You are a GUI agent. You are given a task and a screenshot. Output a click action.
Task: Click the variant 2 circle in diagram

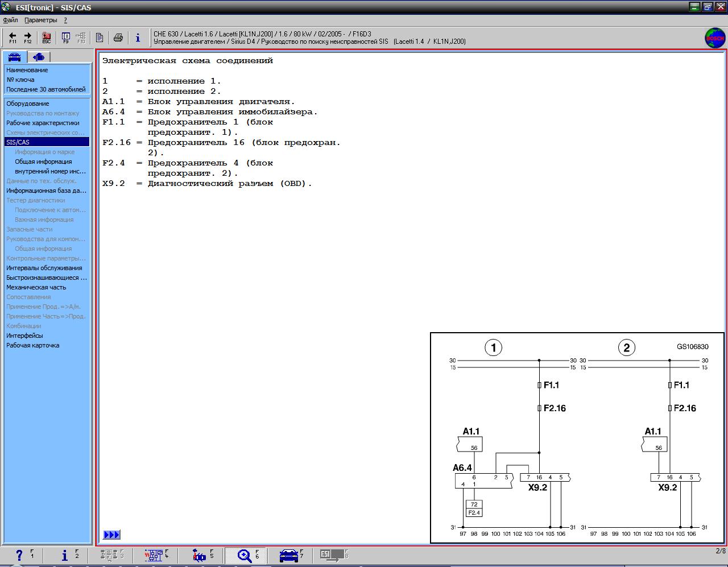[x=627, y=347]
